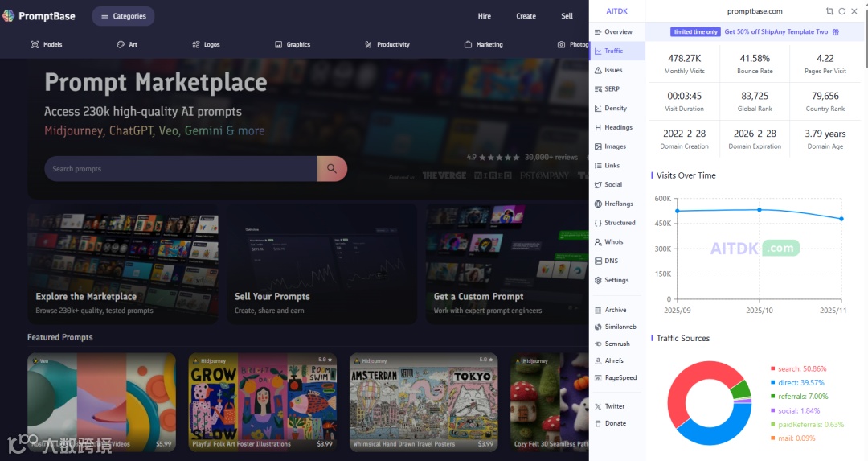Screen dimensions: 868x461
Task: Click the limited time only badge
Action: (695, 31)
